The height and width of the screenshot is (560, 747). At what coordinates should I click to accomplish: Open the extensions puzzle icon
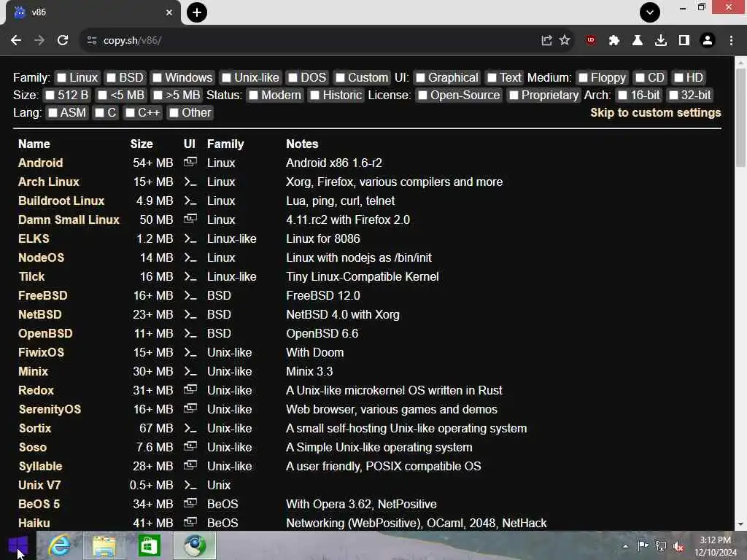(614, 41)
